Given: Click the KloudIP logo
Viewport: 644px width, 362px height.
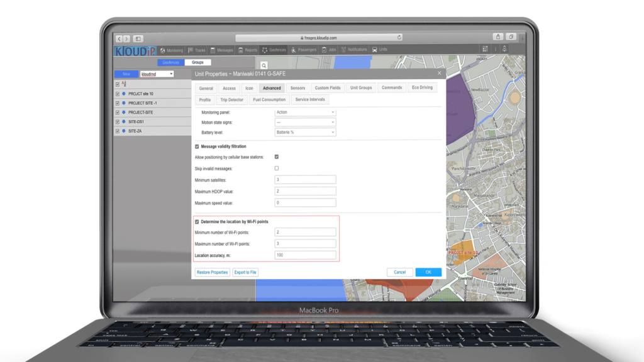Looking at the screenshot, I should click(135, 51).
